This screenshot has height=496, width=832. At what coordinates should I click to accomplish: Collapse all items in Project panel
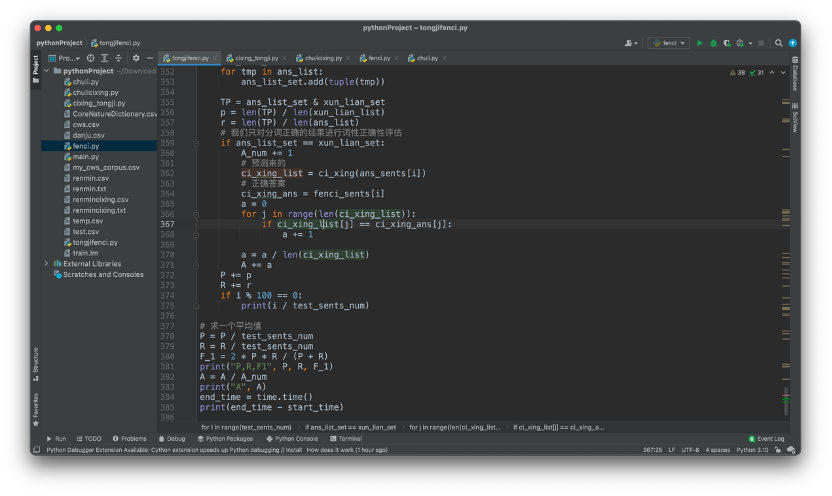pos(118,58)
